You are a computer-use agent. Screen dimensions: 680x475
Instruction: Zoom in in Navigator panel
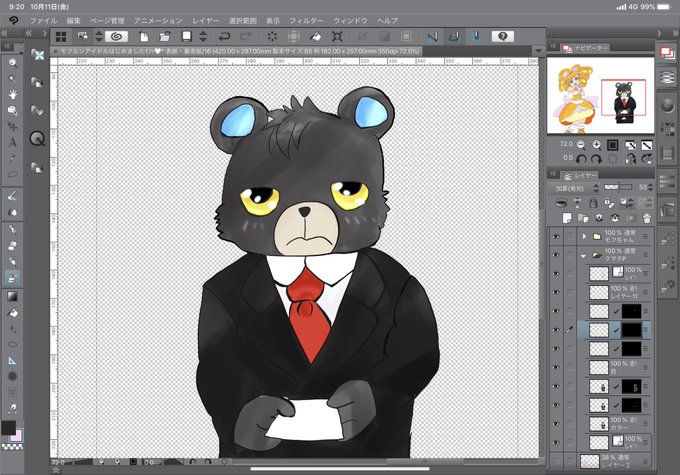pos(596,145)
